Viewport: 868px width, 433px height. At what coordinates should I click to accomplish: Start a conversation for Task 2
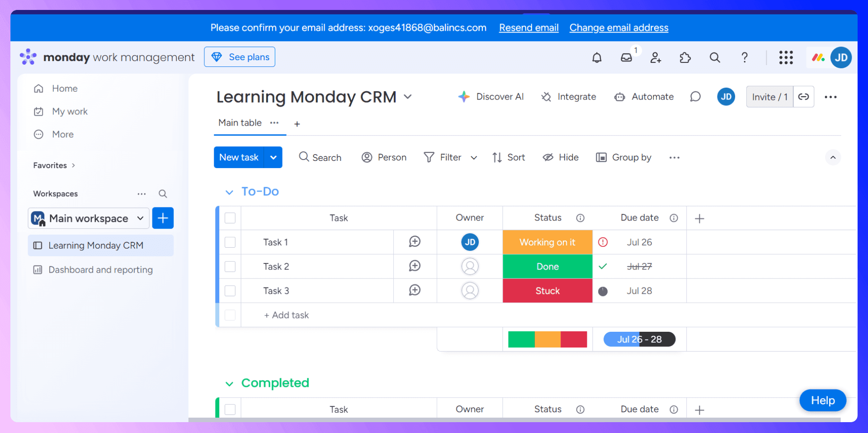coord(415,266)
